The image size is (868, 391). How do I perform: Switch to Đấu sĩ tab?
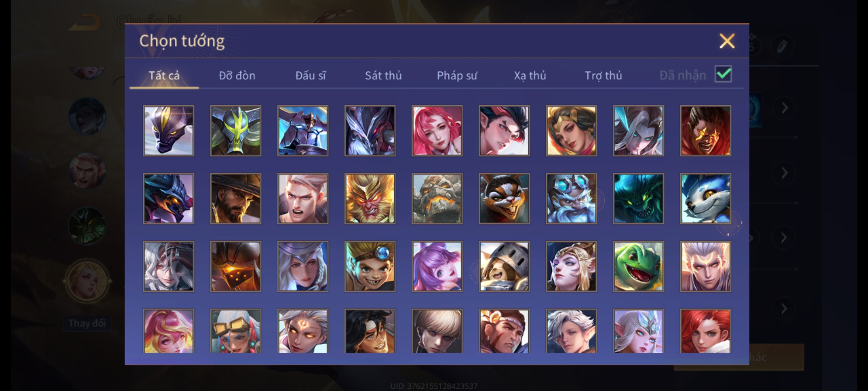coord(310,75)
